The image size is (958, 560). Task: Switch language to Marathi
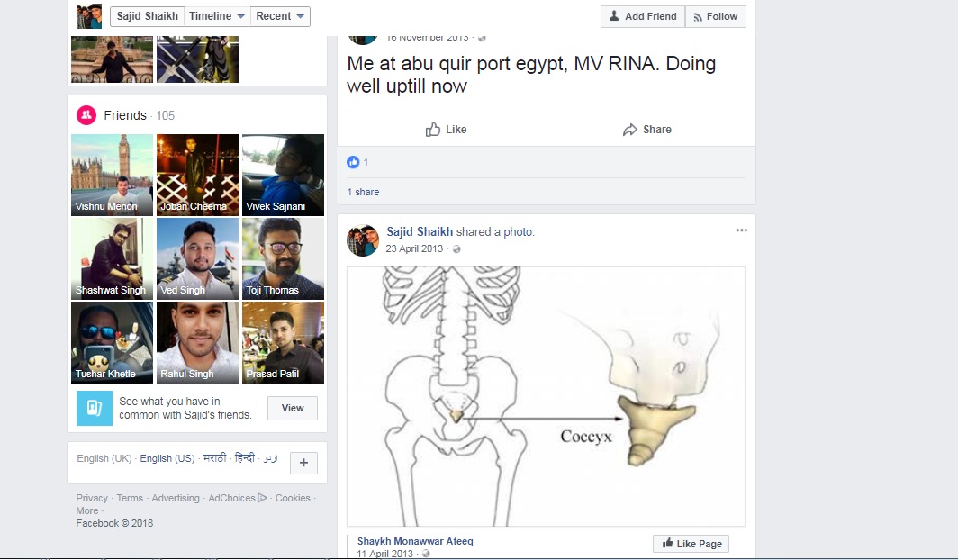coord(214,458)
